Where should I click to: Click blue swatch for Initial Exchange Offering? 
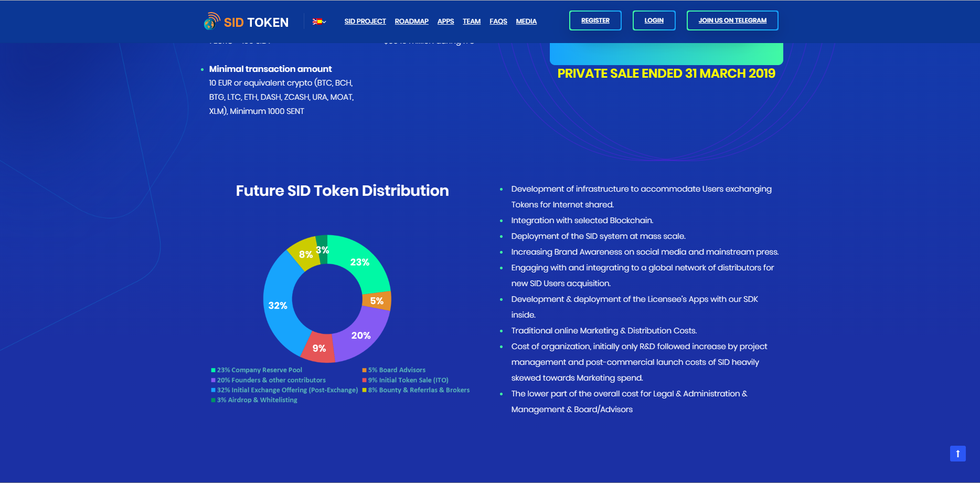pyautogui.click(x=214, y=390)
